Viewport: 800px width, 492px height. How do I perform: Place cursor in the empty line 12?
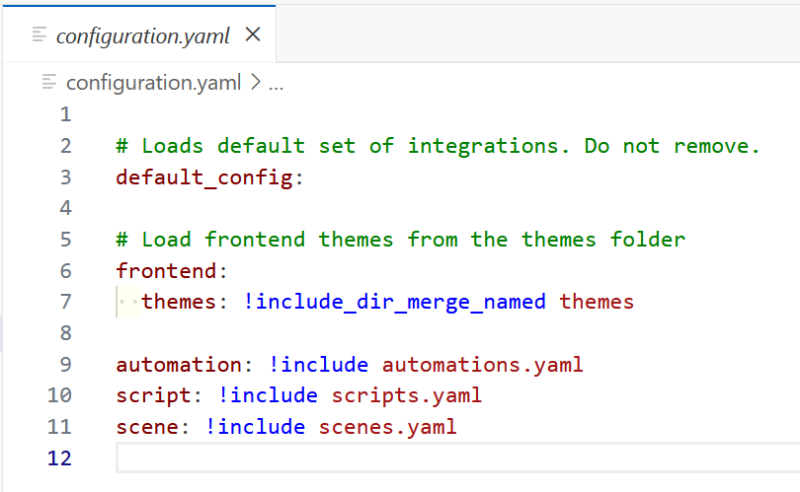(400, 458)
